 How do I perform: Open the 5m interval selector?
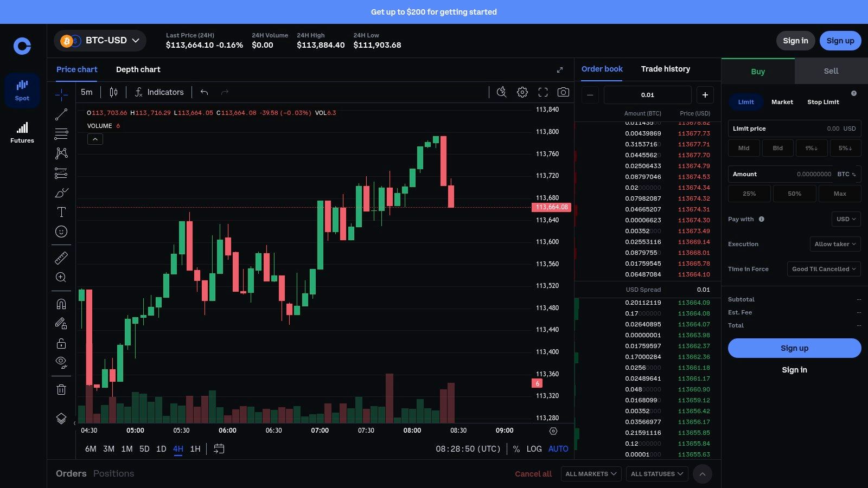click(87, 92)
